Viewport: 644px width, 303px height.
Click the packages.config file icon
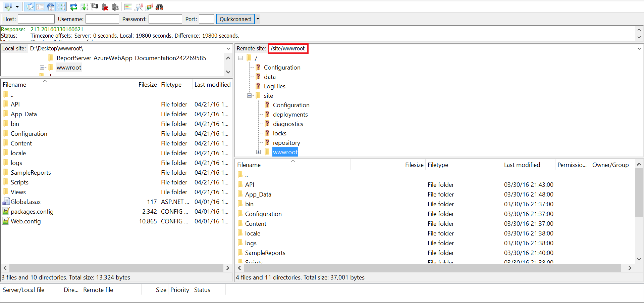pos(6,211)
